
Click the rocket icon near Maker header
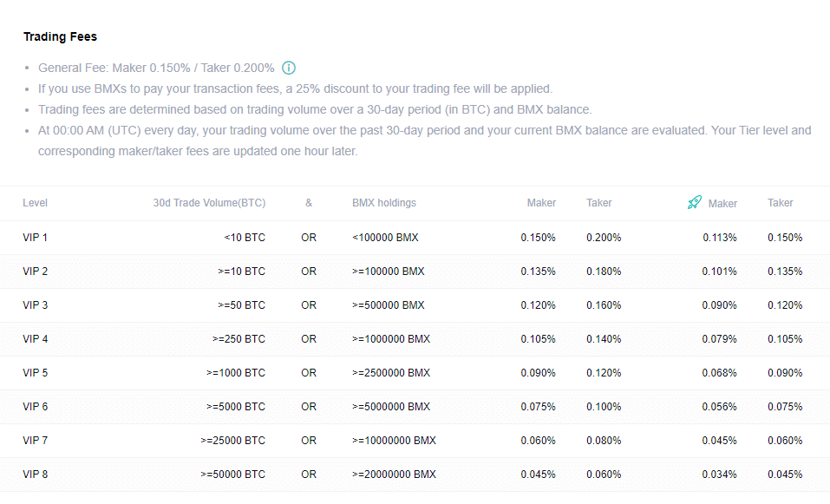pos(695,202)
